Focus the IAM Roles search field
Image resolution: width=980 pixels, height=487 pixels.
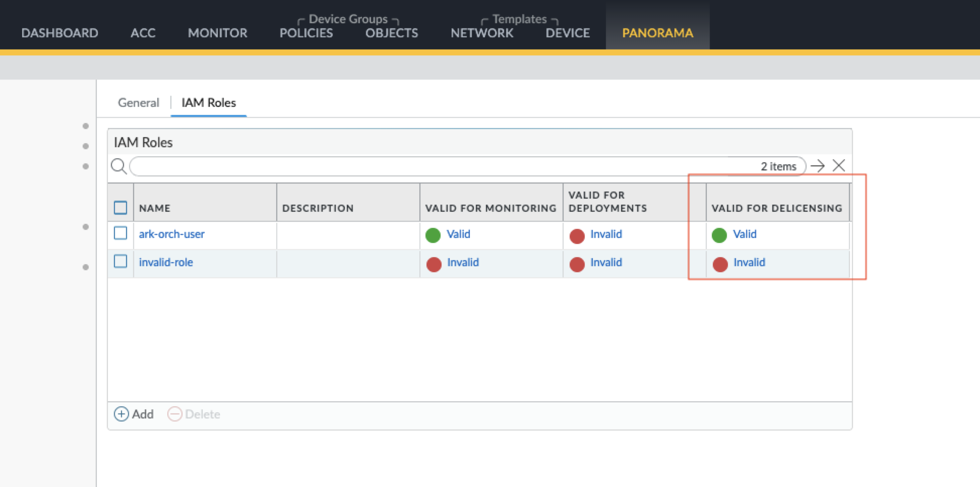coord(444,166)
